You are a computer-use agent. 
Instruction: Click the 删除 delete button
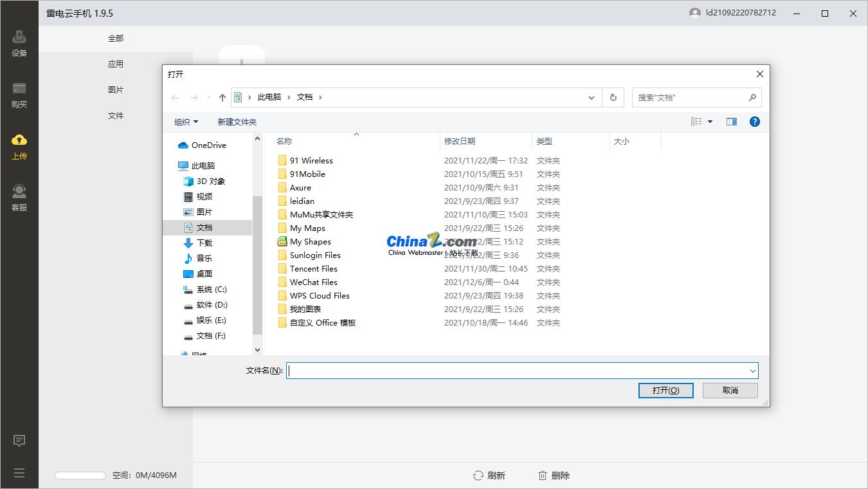pos(554,475)
